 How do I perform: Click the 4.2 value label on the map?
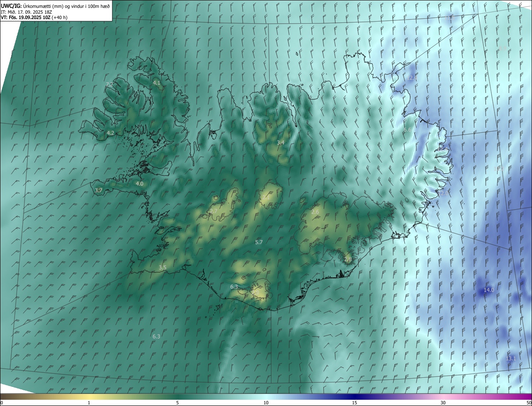tap(111, 133)
